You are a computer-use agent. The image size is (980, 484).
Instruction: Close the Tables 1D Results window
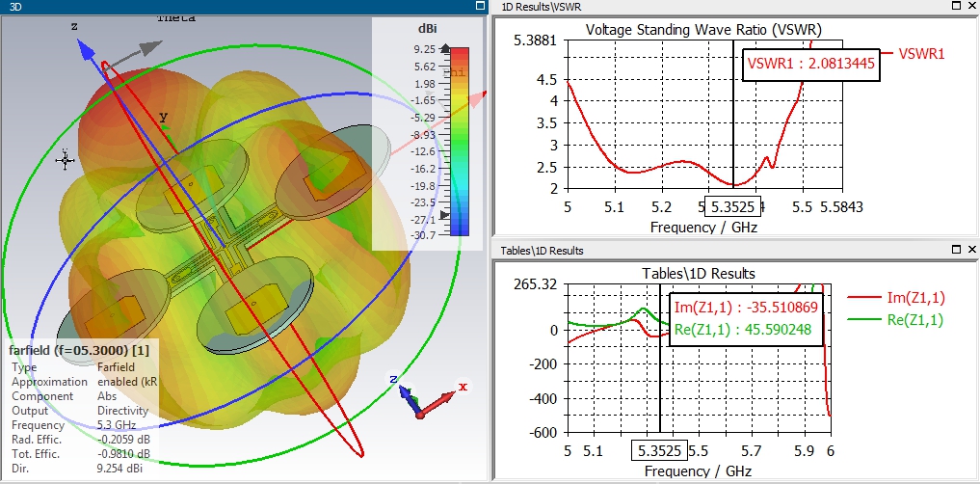[x=972, y=250]
